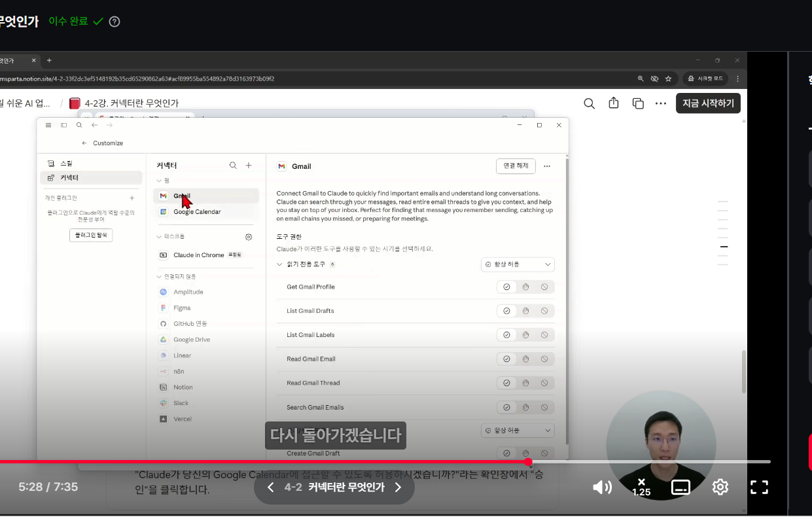
Task: Click the Linear connector icon
Action: tap(164, 355)
